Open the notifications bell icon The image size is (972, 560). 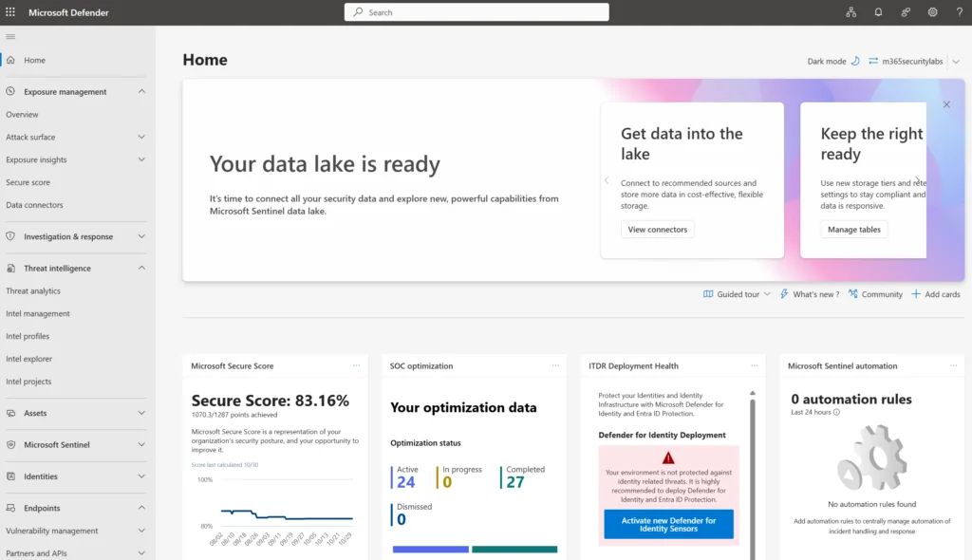(x=878, y=12)
